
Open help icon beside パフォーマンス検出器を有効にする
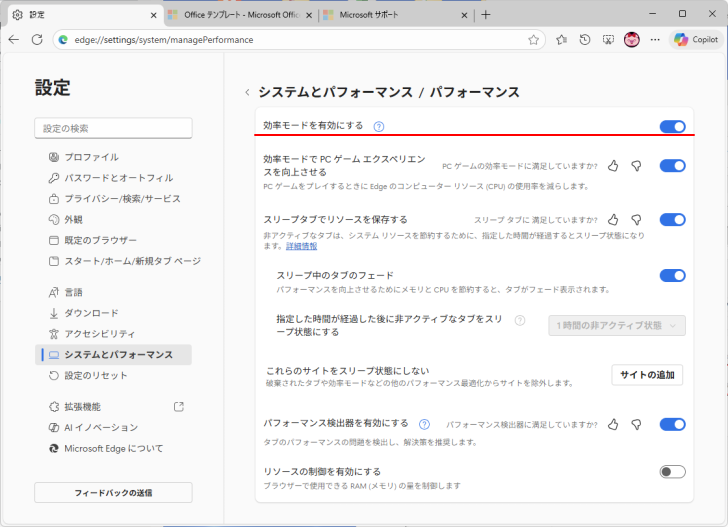[424, 424]
